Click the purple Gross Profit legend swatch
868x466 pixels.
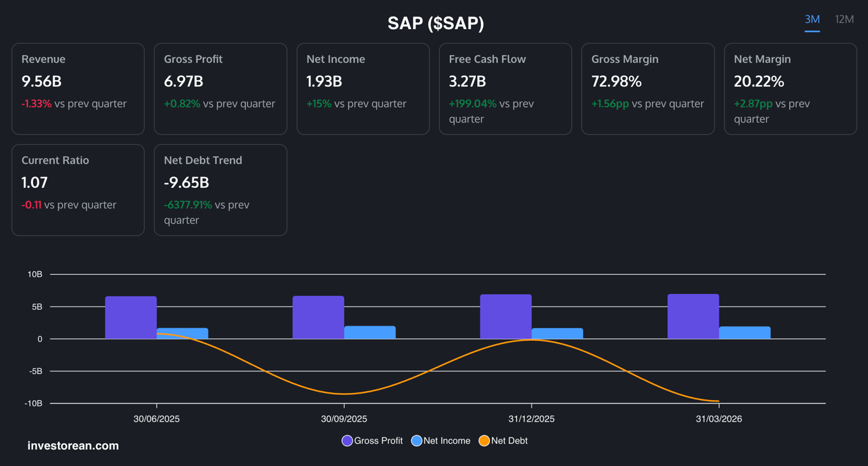click(x=347, y=441)
